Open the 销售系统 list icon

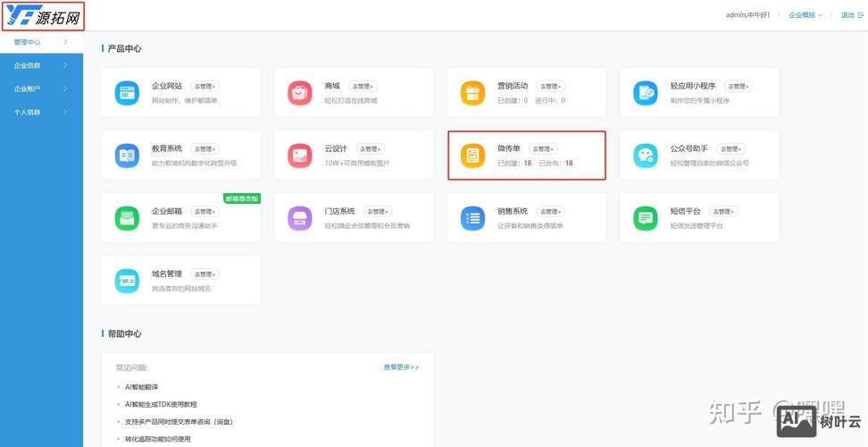(x=472, y=218)
